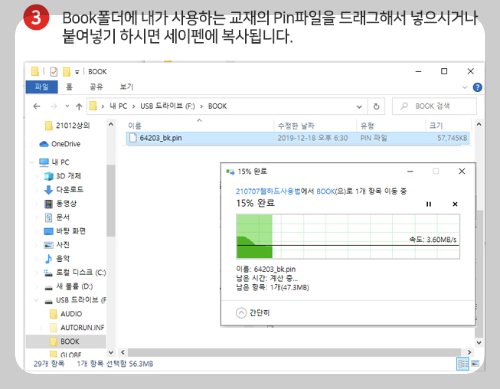Image resolution: width=500 pixels, height=389 pixels.
Task: Open the 보기 ribbon tab
Action: click(127, 87)
